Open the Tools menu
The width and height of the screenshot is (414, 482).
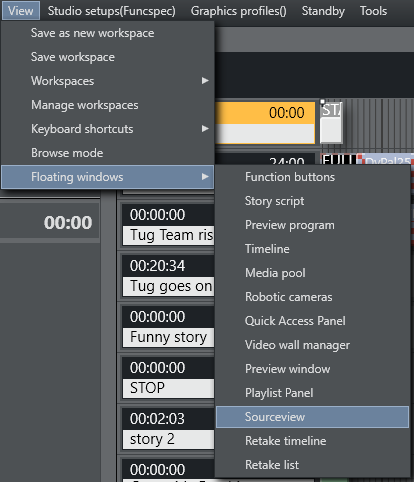373,11
